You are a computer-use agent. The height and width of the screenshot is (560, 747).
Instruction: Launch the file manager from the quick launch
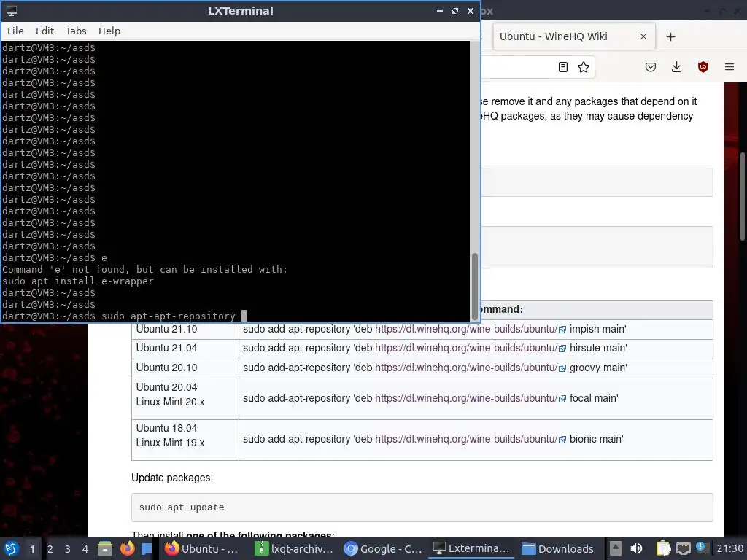tap(105, 548)
